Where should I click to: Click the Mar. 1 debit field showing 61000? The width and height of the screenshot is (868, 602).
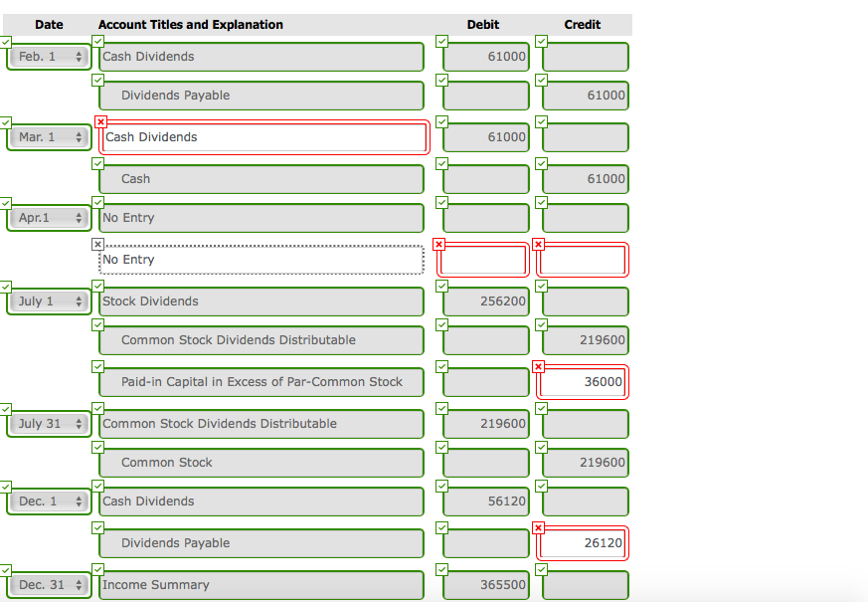pyautogui.click(x=486, y=136)
